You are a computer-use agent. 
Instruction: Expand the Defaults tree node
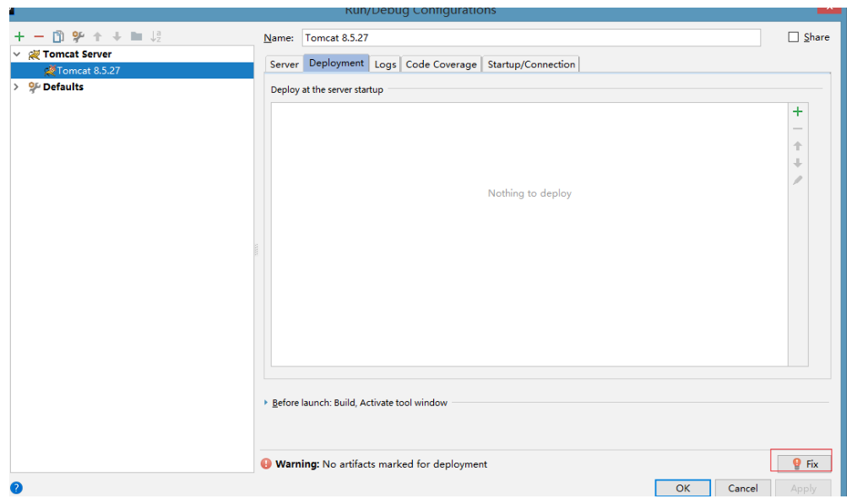17,87
